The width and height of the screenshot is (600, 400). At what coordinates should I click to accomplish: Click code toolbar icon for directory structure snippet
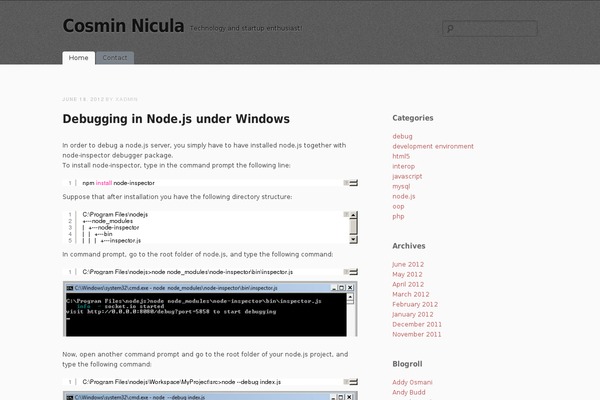(x=346, y=214)
